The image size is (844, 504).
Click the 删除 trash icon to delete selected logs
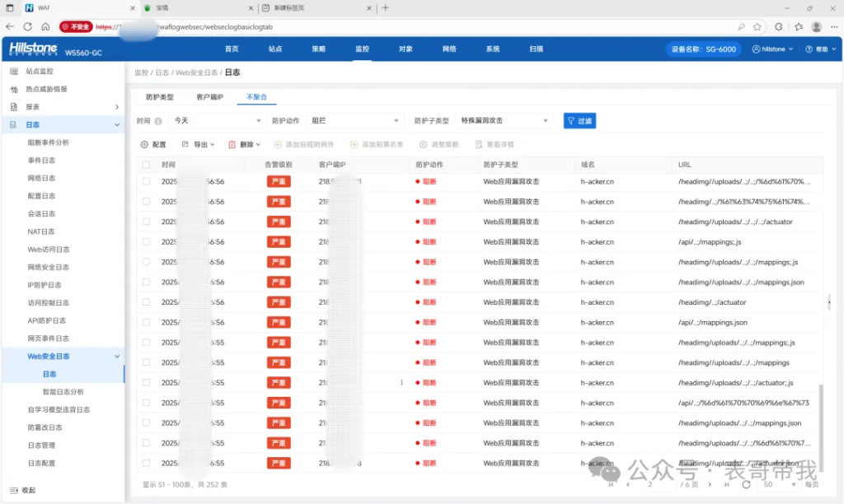click(x=232, y=145)
